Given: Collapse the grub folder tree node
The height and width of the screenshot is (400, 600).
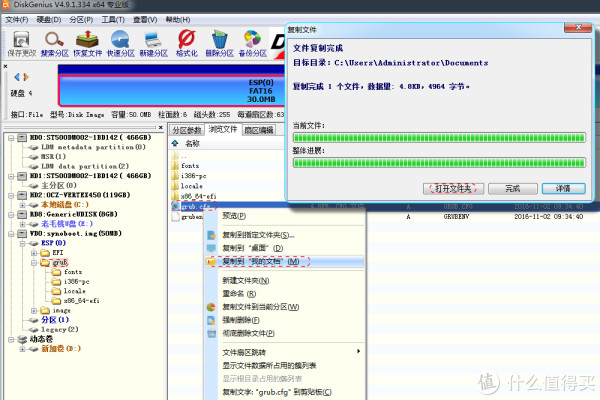Looking at the screenshot, I should 34,263.
